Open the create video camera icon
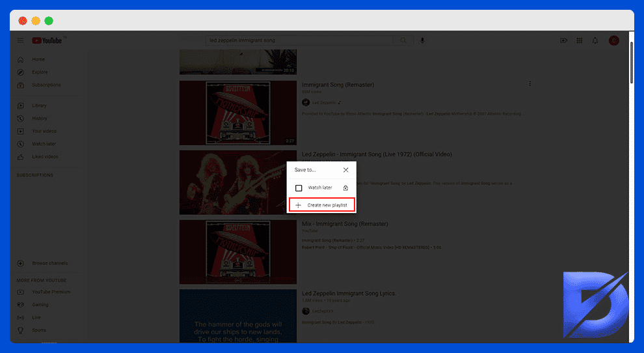This screenshot has width=644, height=353. (563, 40)
